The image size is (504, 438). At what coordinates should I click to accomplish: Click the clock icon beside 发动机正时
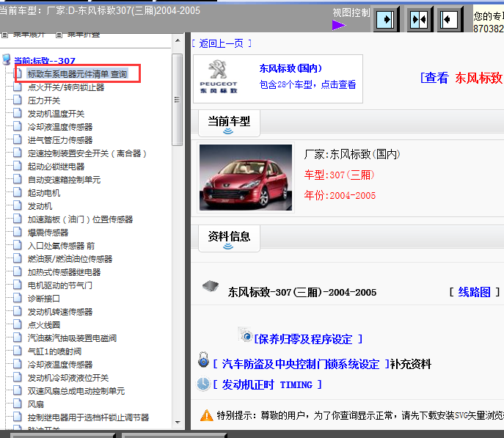coord(203,384)
